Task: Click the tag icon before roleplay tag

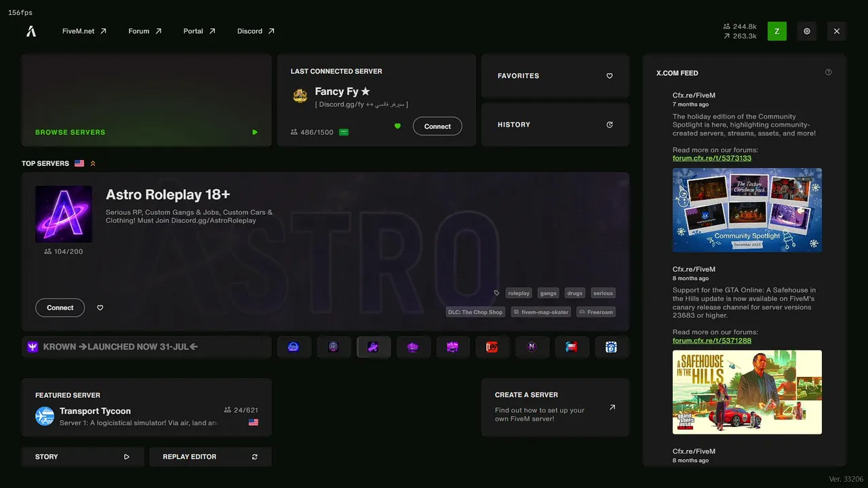Action: pyautogui.click(x=496, y=293)
